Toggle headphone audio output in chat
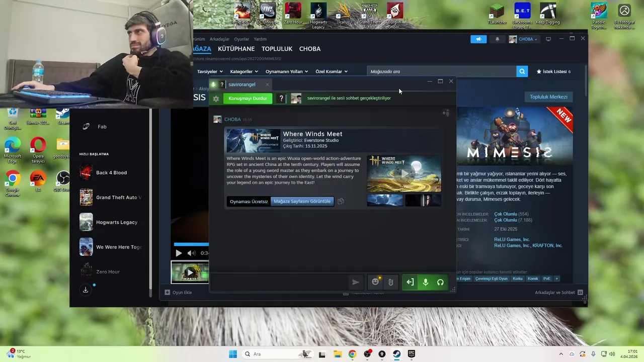 (x=440, y=282)
